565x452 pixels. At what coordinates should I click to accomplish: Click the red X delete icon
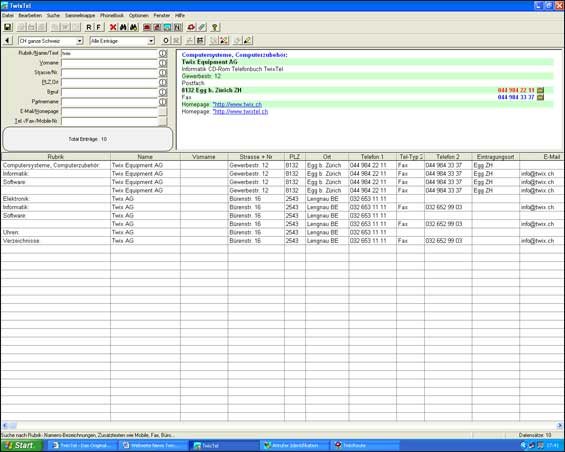pos(113,27)
